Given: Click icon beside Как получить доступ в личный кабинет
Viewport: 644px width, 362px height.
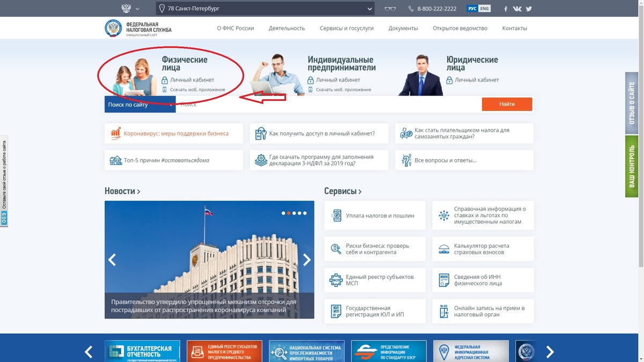Looking at the screenshot, I should (x=261, y=134).
